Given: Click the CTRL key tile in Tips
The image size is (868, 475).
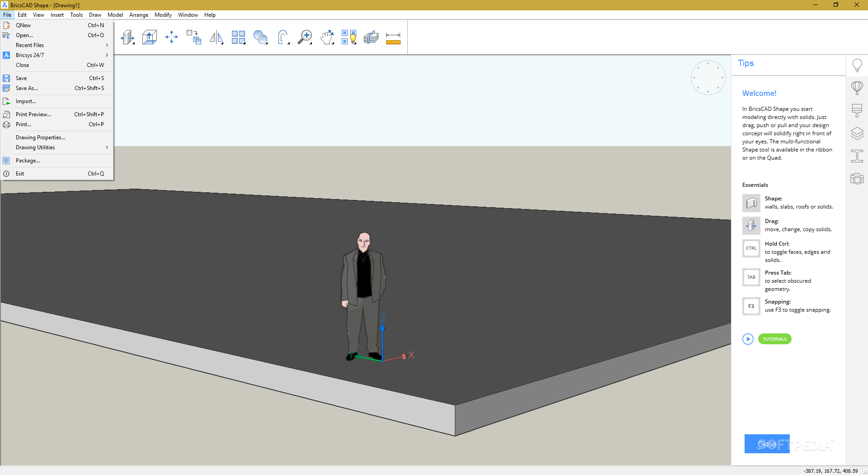Looking at the screenshot, I should (x=751, y=248).
